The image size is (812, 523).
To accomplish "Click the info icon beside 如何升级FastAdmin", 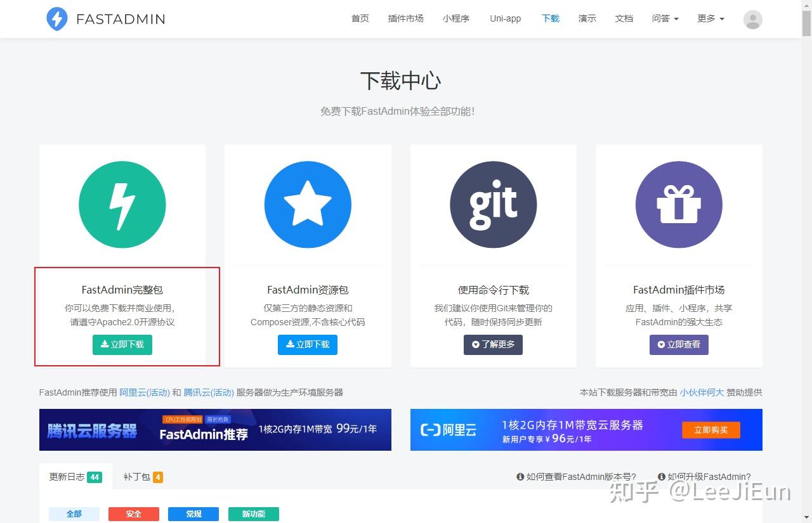I will click(x=662, y=477).
